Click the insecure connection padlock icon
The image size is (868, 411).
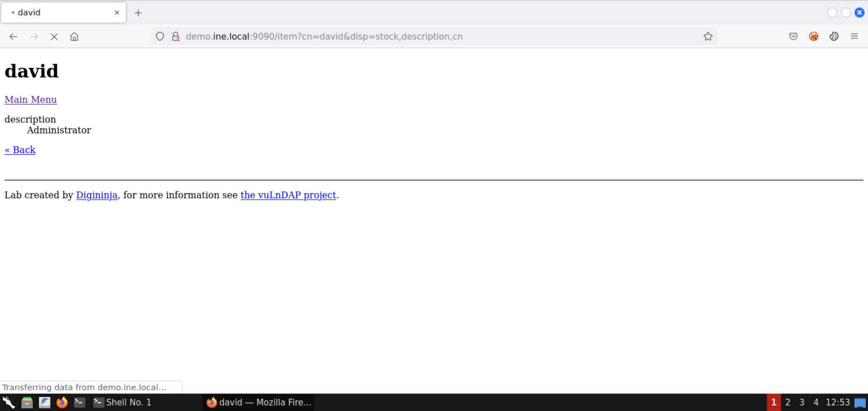point(176,37)
